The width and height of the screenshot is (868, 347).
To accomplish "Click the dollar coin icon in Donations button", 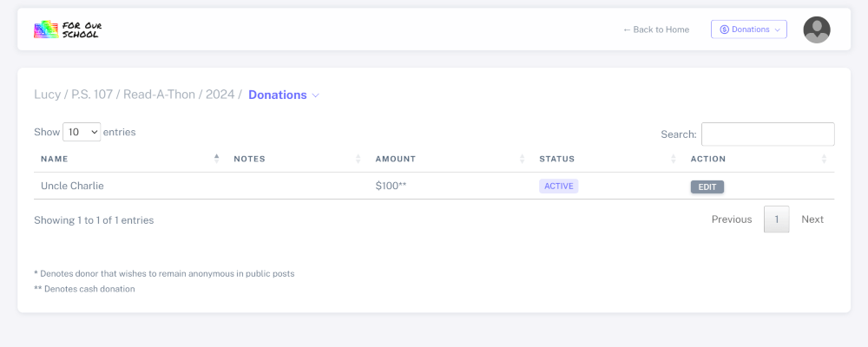I will coord(724,29).
